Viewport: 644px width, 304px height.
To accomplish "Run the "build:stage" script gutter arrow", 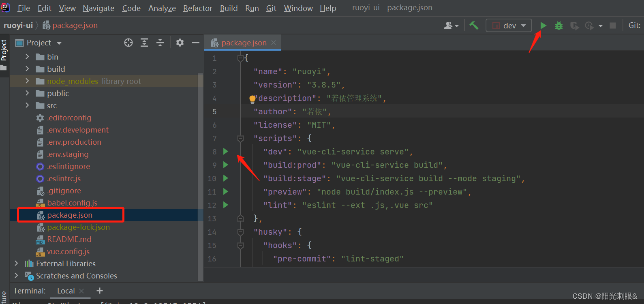I will [226, 178].
